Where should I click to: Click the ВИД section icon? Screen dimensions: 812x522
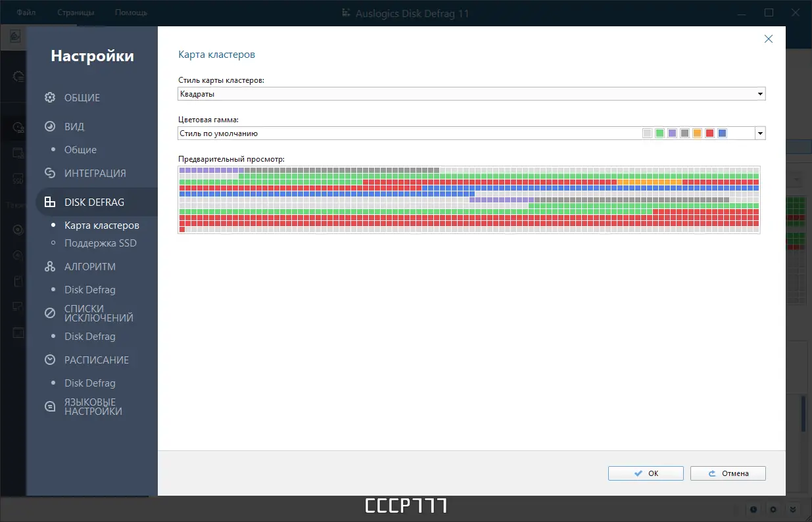pyautogui.click(x=49, y=126)
